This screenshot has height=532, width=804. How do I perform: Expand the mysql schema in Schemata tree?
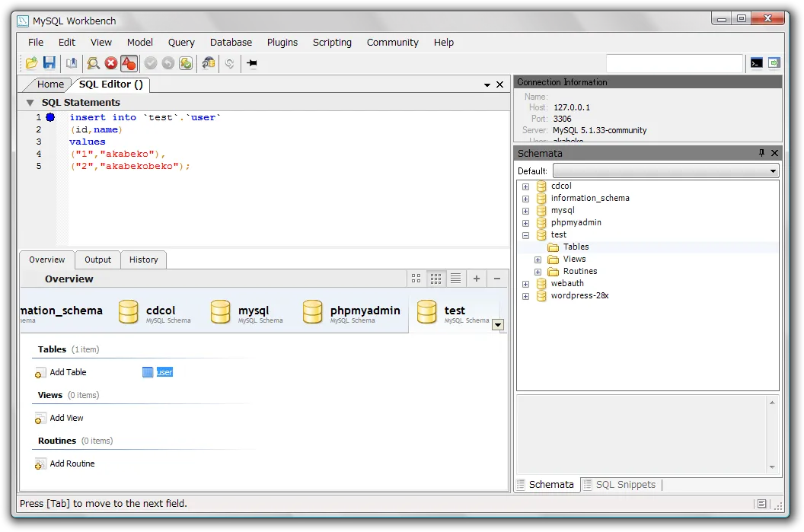point(525,210)
